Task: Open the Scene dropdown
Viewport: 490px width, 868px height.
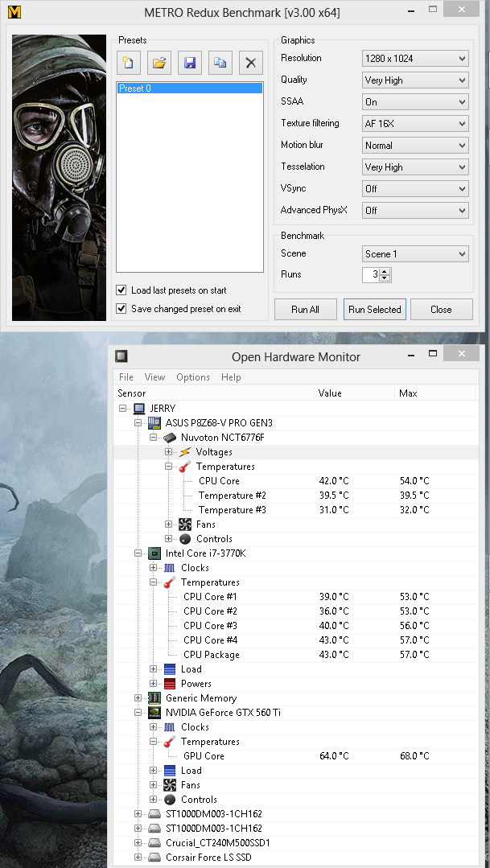Action: point(415,254)
